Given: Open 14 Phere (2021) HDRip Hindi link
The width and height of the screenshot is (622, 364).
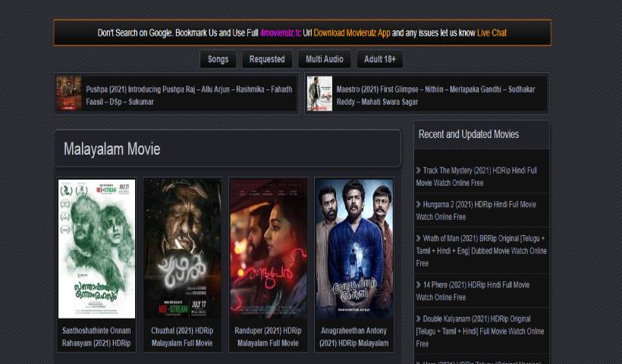Looking at the screenshot, I should tap(473, 290).
